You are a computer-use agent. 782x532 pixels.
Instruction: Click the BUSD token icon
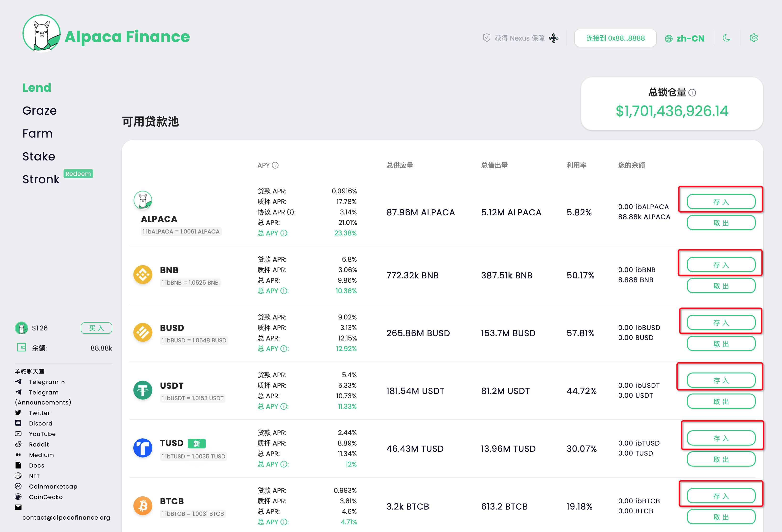(143, 333)
